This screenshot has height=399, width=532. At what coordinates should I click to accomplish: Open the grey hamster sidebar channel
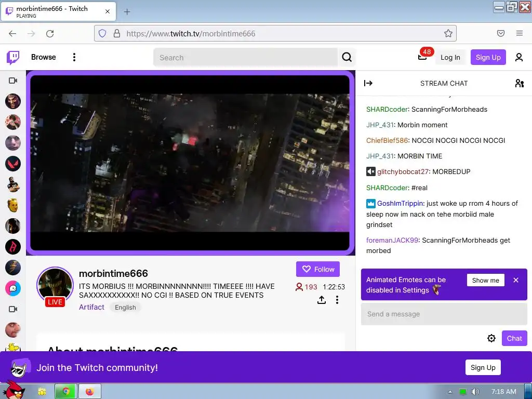point(13,143)
